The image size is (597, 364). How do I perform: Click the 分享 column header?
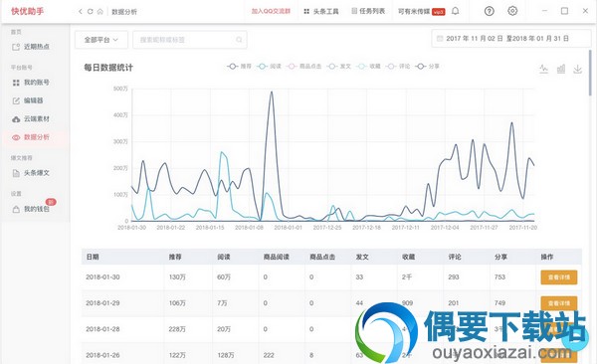pyautogui.click(x=501, y=257)
